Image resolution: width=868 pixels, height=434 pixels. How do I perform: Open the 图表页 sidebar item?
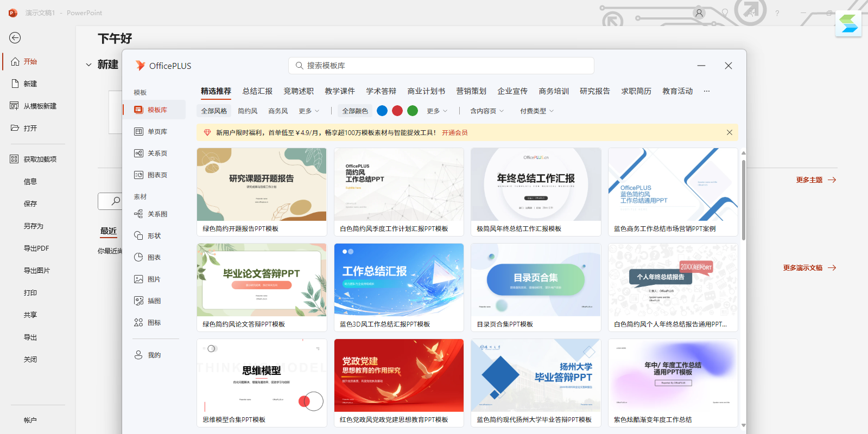pos(157,175)
